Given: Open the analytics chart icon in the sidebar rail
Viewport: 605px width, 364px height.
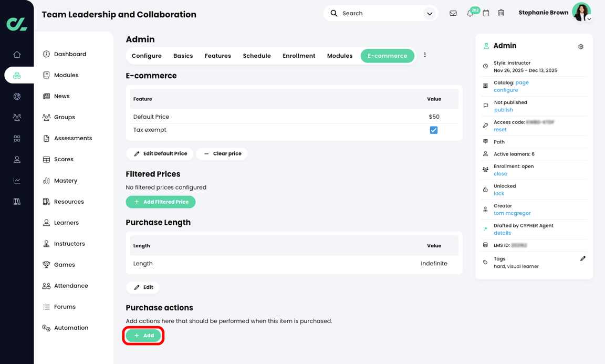Looking at the screenshot, I should tap(17, 180).
